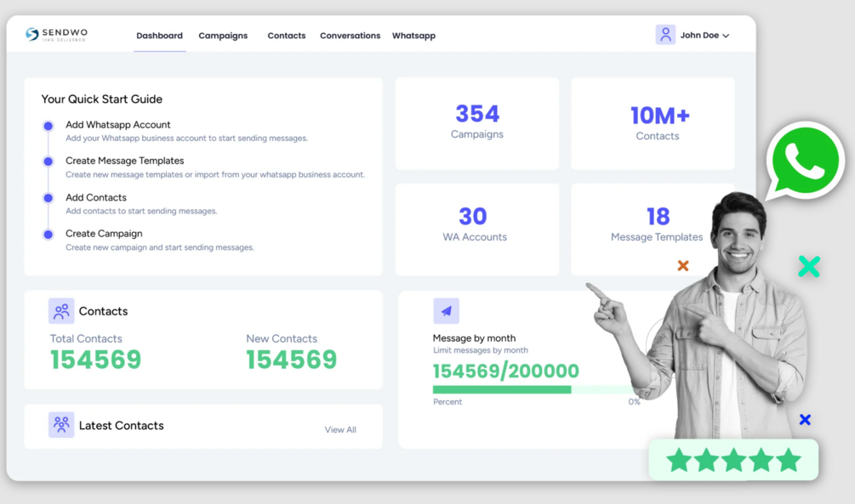
Task: Click the 154569/200000 message count
Action: [x=506, y=371]
